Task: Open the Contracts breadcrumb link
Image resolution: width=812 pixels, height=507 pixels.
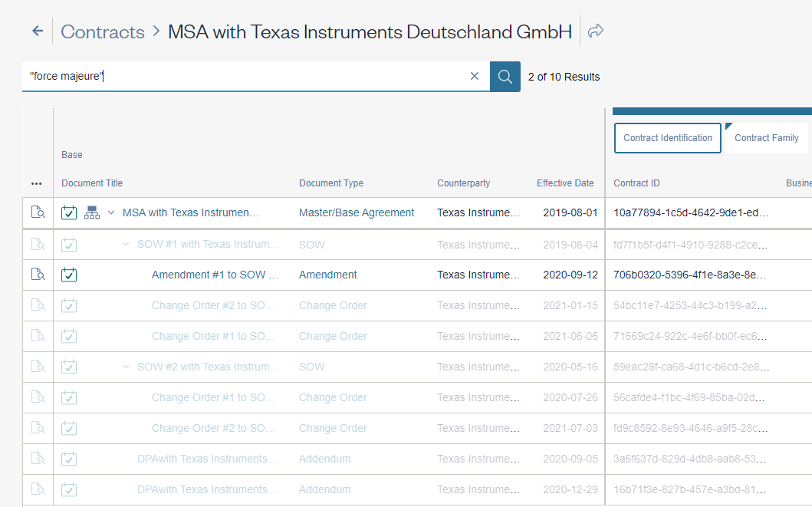Action: point(103,32)
